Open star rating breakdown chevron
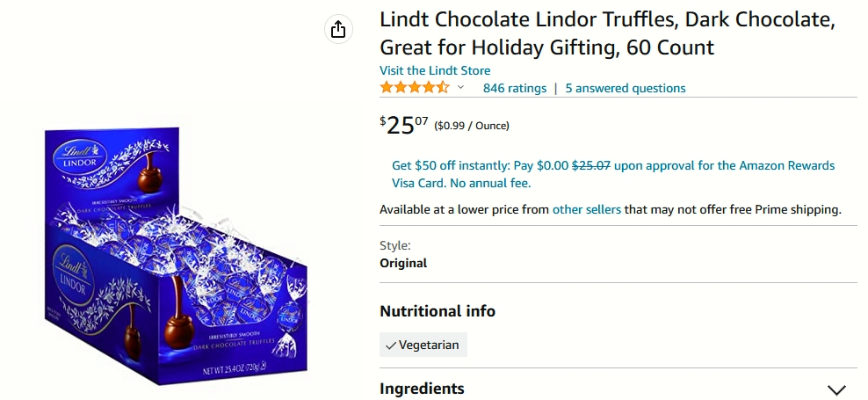868x400 pixels. pyautogui.click(x=460, y=88)
